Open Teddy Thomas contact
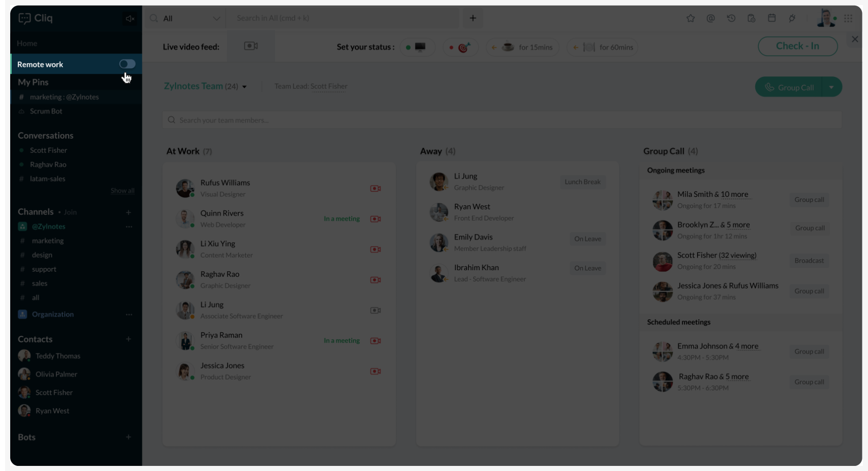Image resolution: width=868 pixels, height=471 pixels. pyautogui.click(x=58, y=356)
